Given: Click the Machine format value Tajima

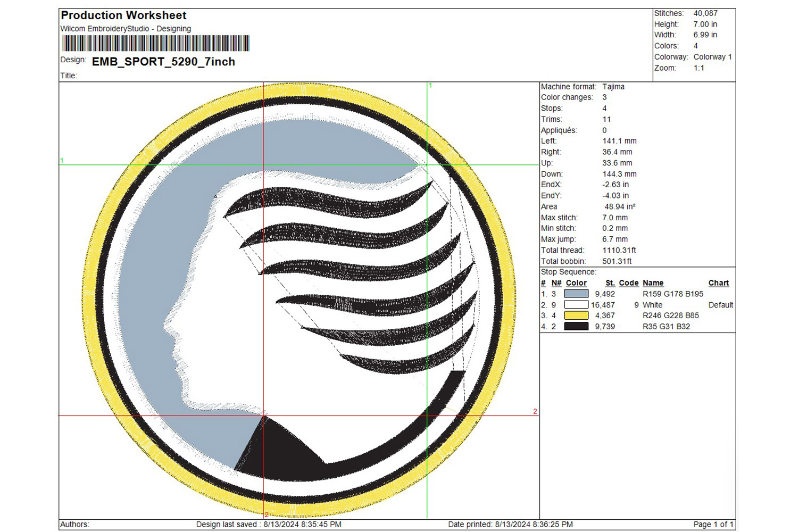Looking at the screenshot, I should [613, 87].
